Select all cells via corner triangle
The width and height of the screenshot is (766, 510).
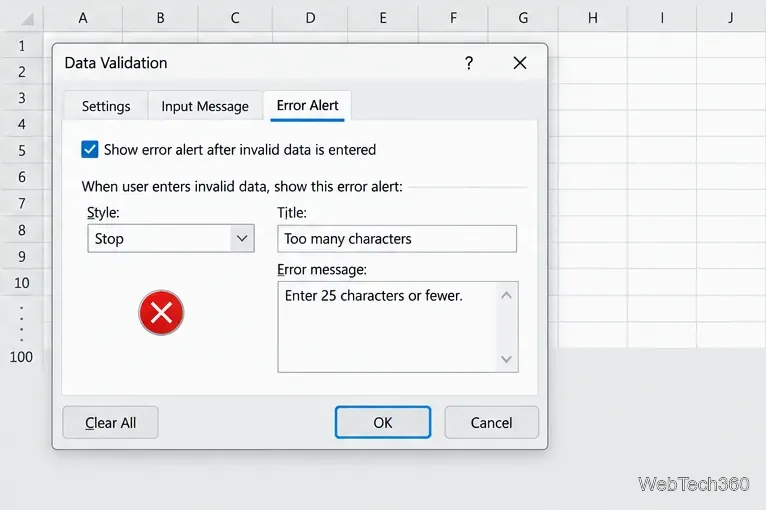pyautogui.click(x=27, y=19)
